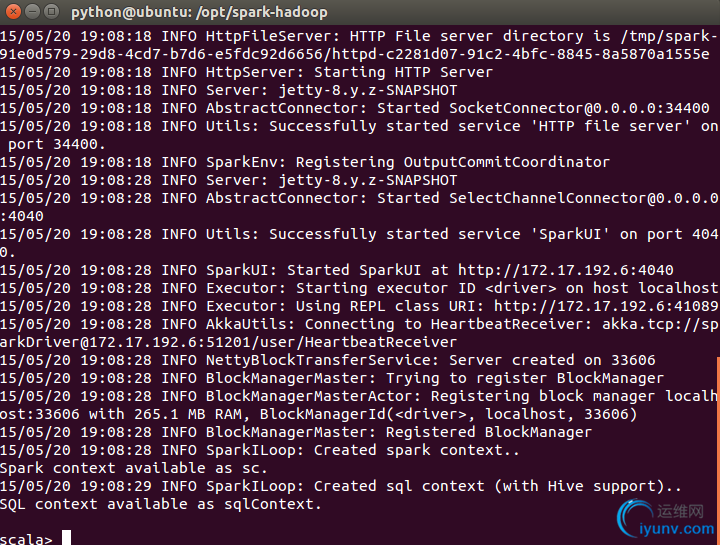Click the scala> prompt cursor block
Screen dimensions: 720x545
click(x=66, y=538)
